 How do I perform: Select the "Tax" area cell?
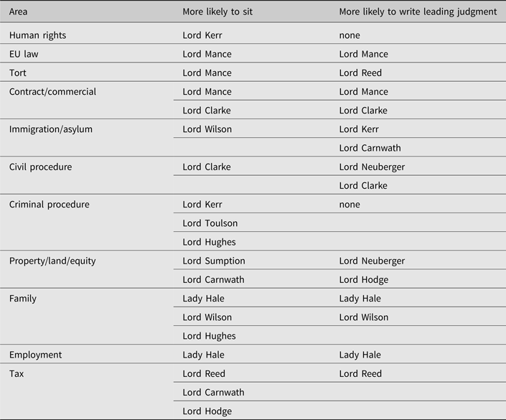[17, 373]
